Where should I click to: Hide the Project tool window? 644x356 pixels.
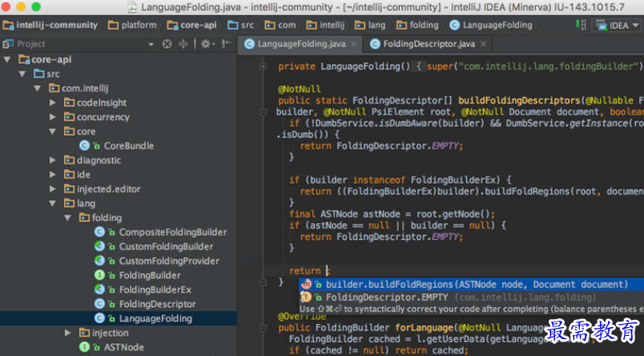[x=227, y=43]
